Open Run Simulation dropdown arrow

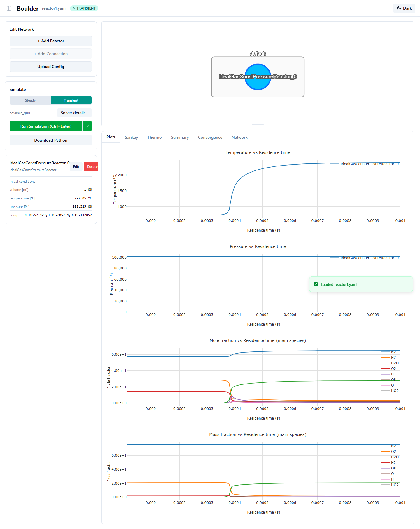(87, 126)
